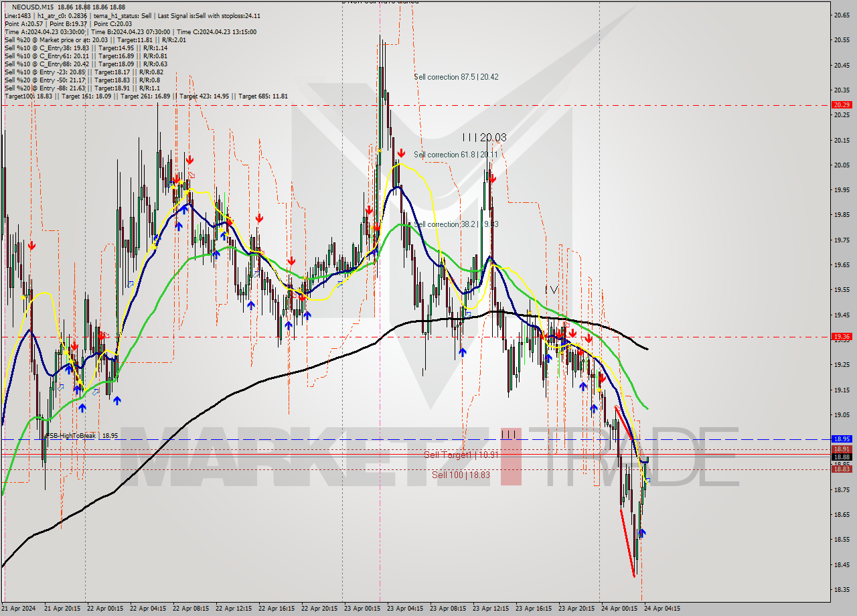This screenshot has width=857, height=616.
Task: Click the '23 Apr 16:15' time axis label
Action: click(x=534, y=609)
